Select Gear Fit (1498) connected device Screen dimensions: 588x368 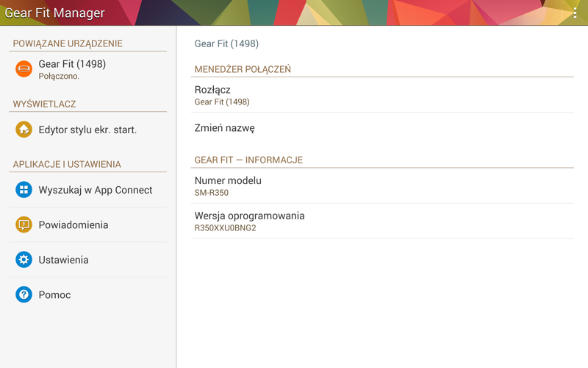point(72,64)
